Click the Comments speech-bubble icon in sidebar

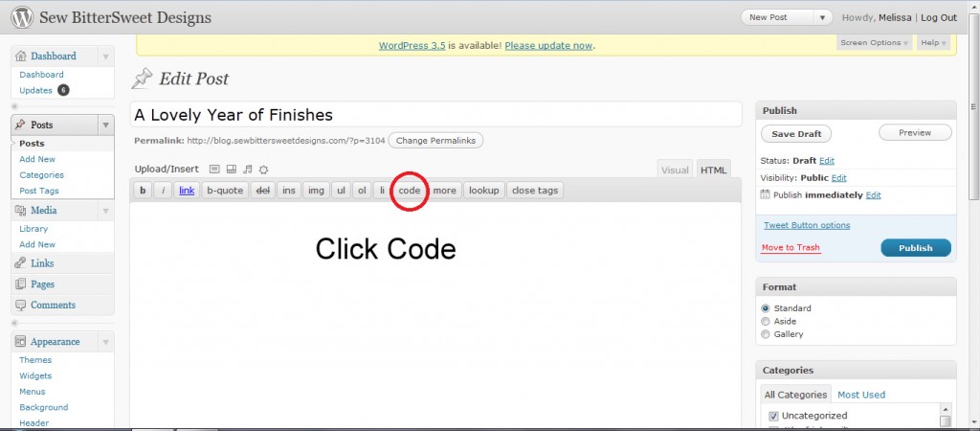tap(21, 305)
